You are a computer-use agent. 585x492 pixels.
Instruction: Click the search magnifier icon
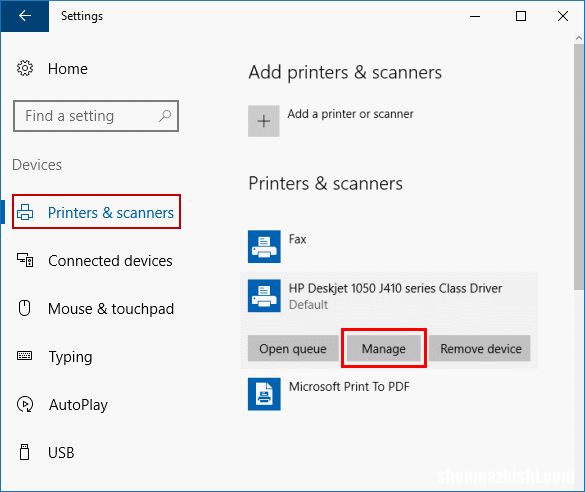point(165,116)
